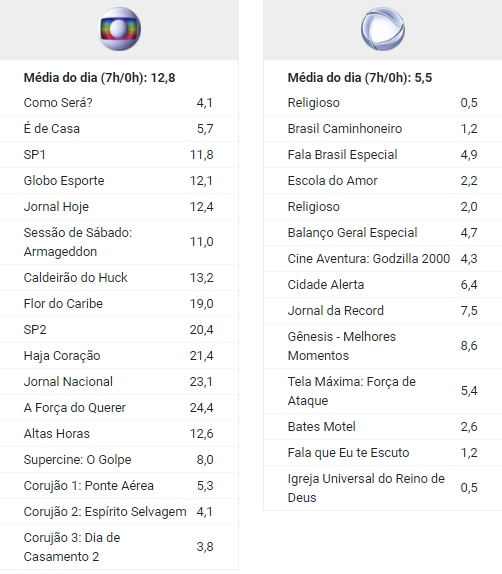502x574 pixels.
Task: Select the A Força do Querer row
Action: click(x=119, y=407)
